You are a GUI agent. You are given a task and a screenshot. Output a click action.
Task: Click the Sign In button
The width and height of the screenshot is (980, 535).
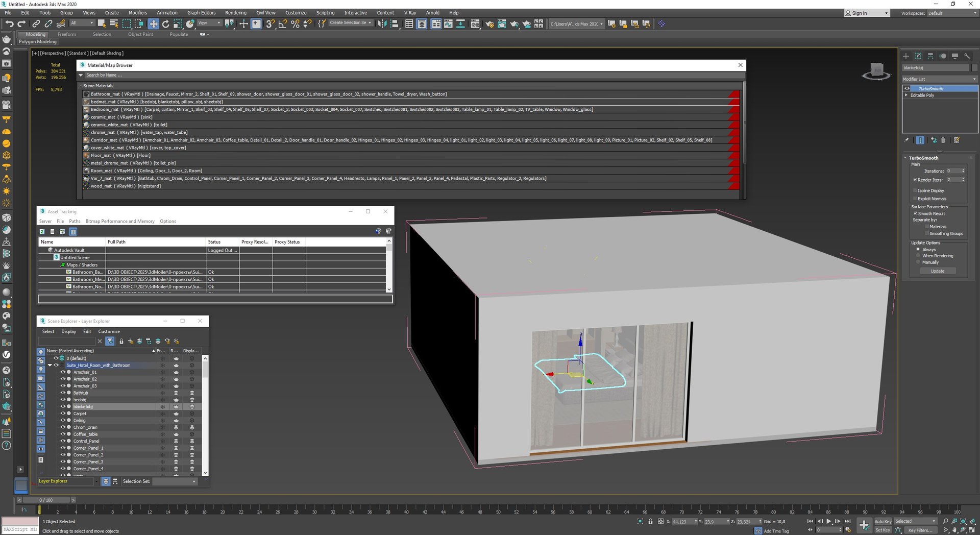[866, 13]
